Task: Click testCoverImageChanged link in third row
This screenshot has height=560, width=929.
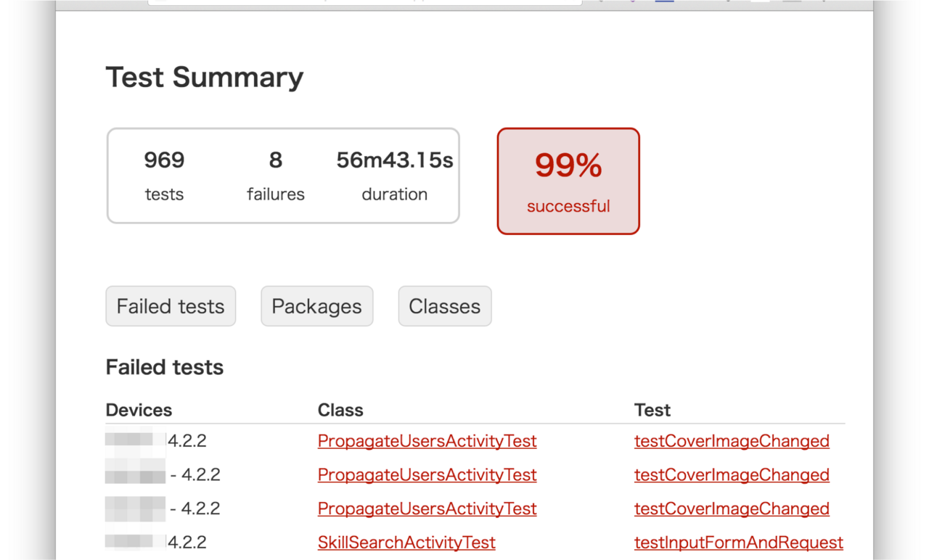Action: tap(732, 508)
